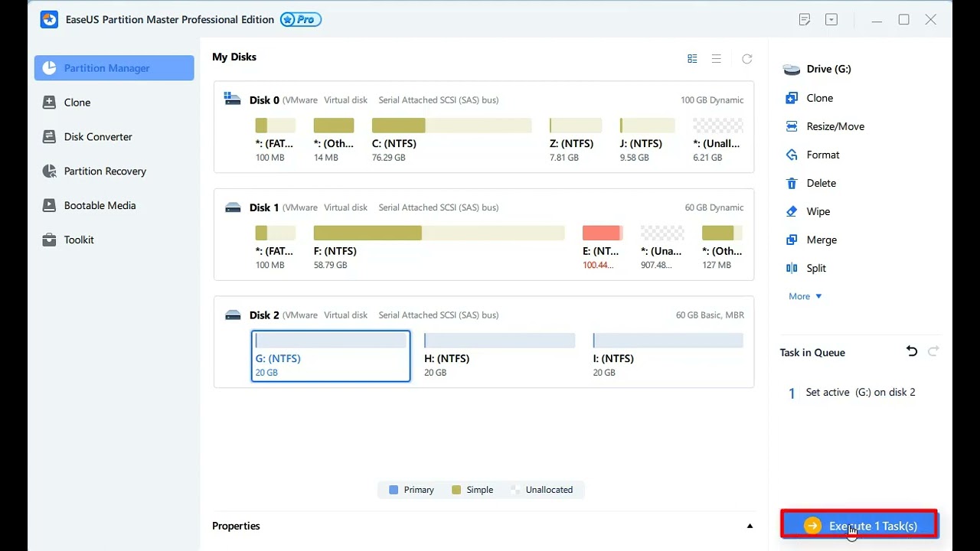This screenshot has width=980, height=551.
Task: Click the Split partition icon
Action: 792,268
